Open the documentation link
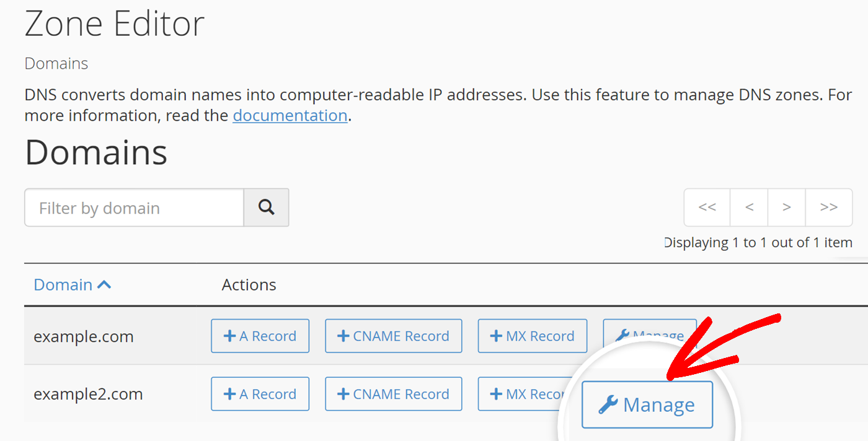 click(290, 115)
